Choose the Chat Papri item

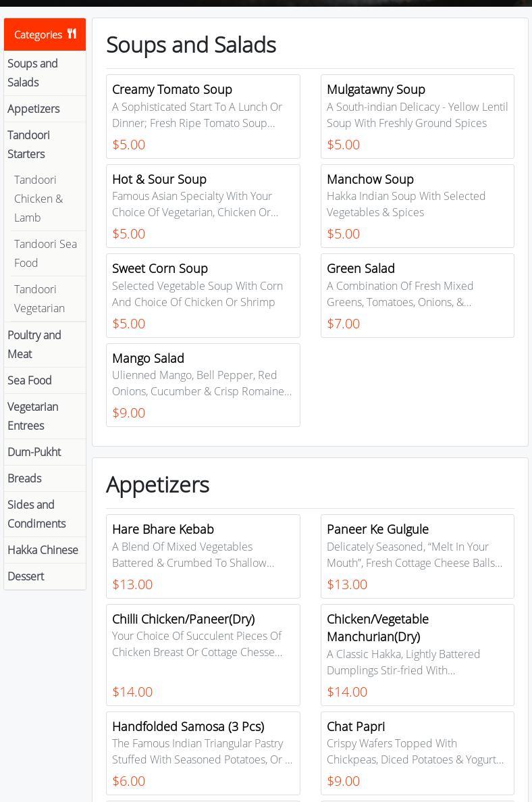(x=417, y=753)
